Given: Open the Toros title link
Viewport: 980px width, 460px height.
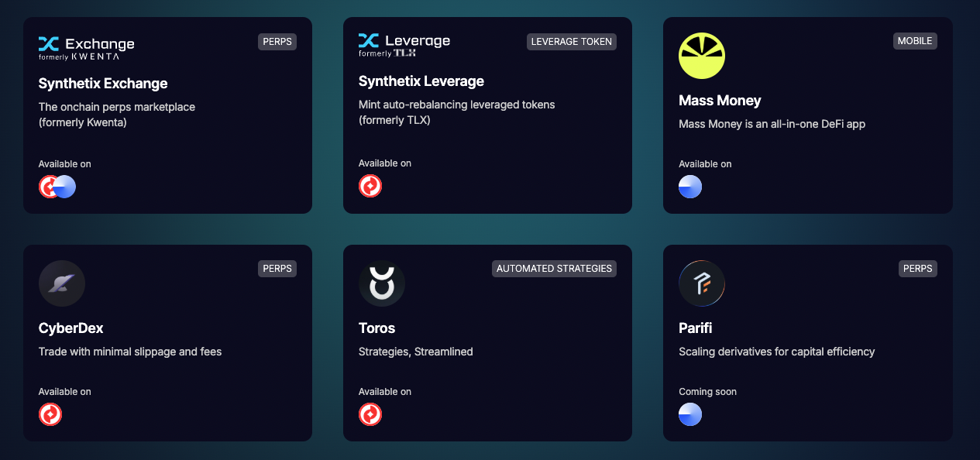Looking at the screenshot, I should tap(377, 328).
